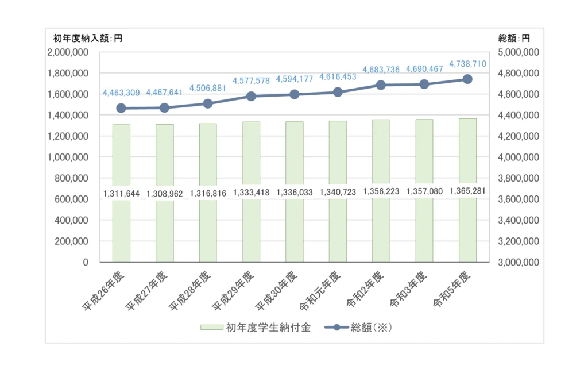Image resolution: width=588 pixels, height=369 pixels.
Task: Click the 2,000,000 left axis tick label
Action: (69, 52)
